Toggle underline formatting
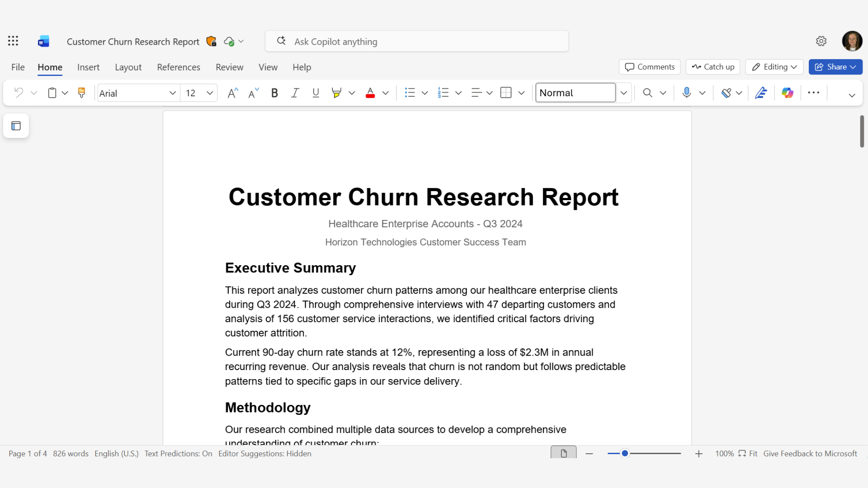This screenshot has height=488, width=868. click(x=316, y=93)
